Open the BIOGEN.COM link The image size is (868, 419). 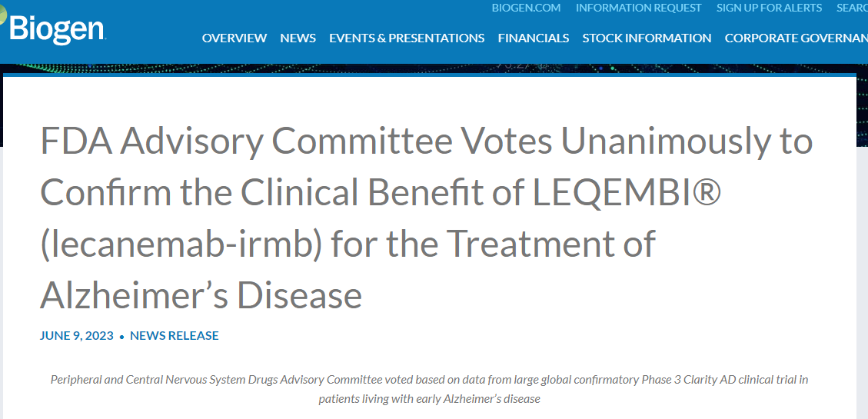526,8
